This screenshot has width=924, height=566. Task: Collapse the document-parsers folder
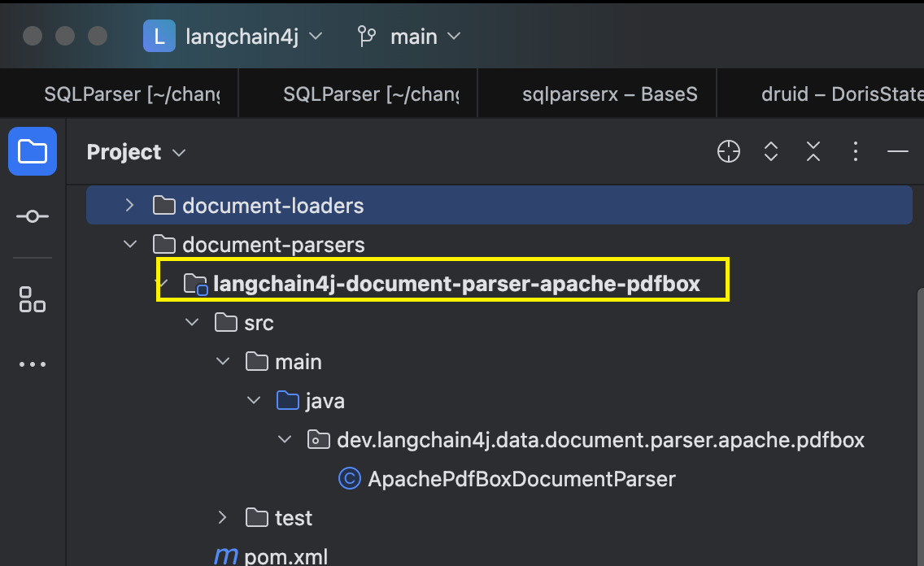[129, 244]
